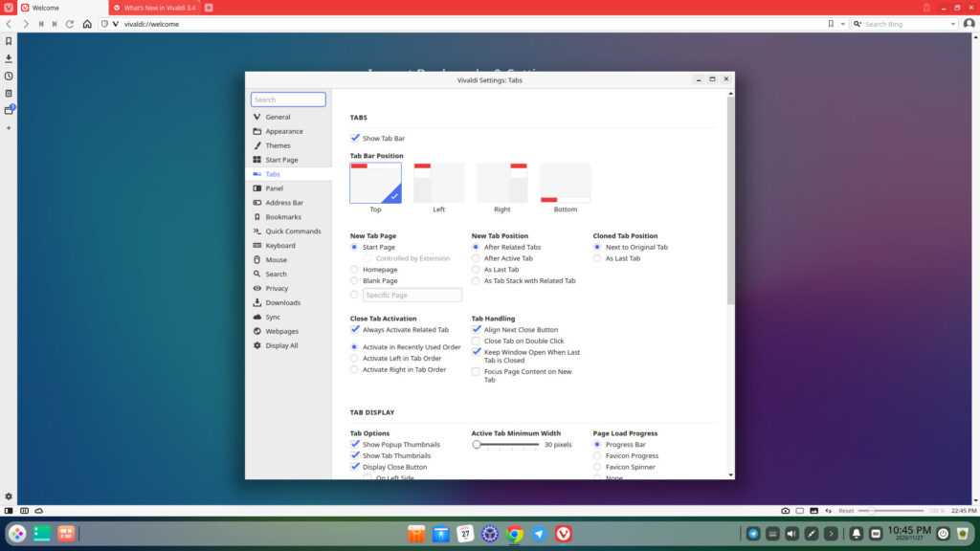This screenshot has width=980, height=551.
Task: Open sidebar settings via the gear icon
Action: click(8, 496)
